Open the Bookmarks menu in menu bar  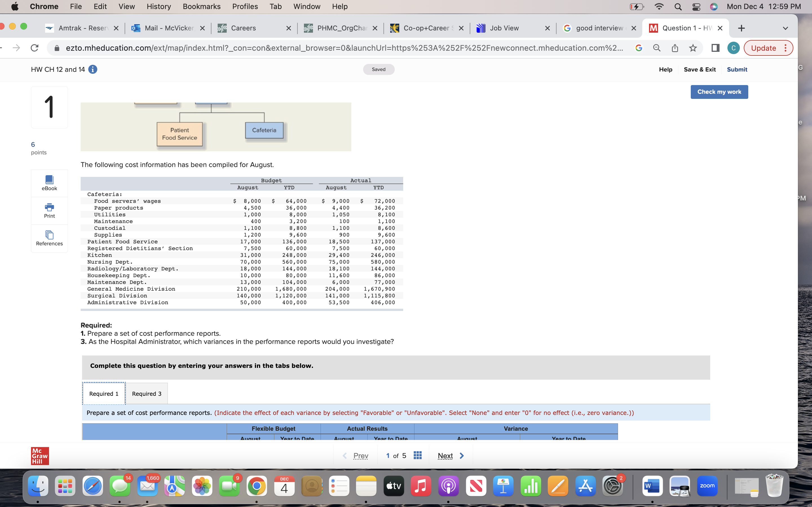(201, 6)
